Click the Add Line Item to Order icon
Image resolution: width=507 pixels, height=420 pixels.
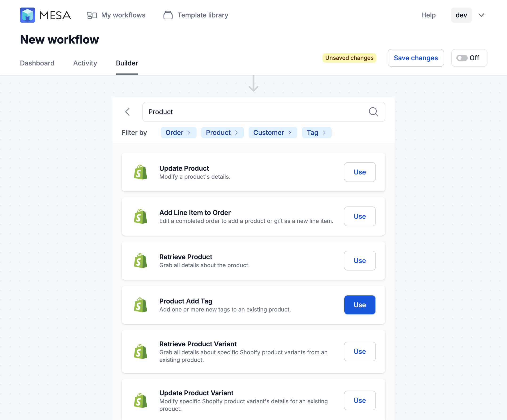[x=140, y=216]
